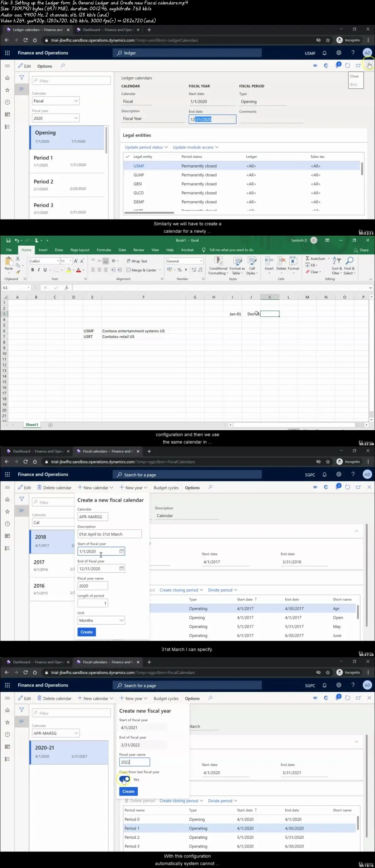The height and width of the screenshot is (868, 375).
Task: Open Format as Table in Excel
Action: 237,266
